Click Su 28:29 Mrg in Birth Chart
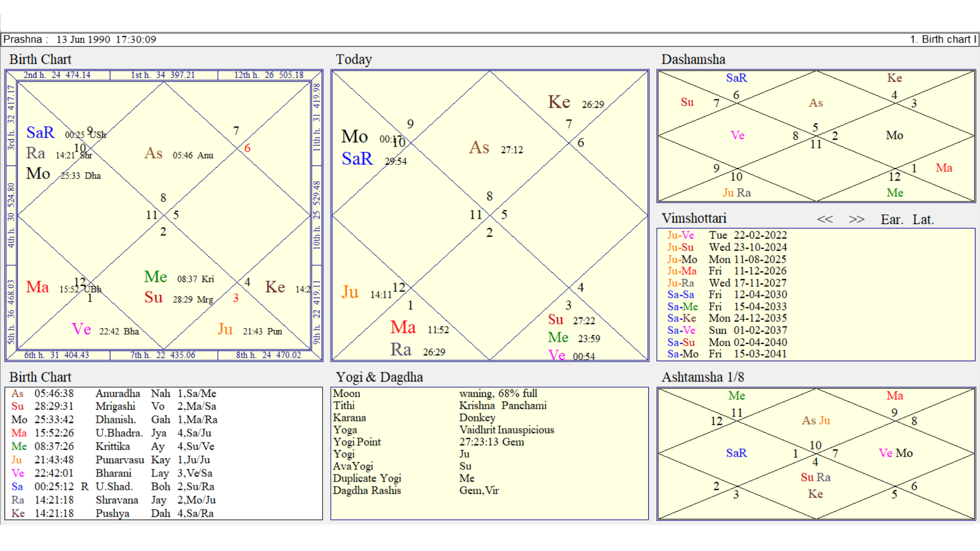 (x=179, y=298)
